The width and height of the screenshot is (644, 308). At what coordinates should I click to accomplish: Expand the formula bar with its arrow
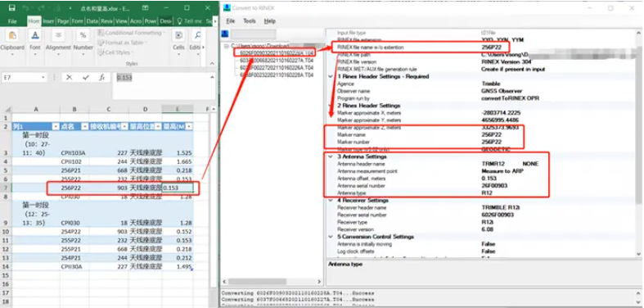pos(212,77)
